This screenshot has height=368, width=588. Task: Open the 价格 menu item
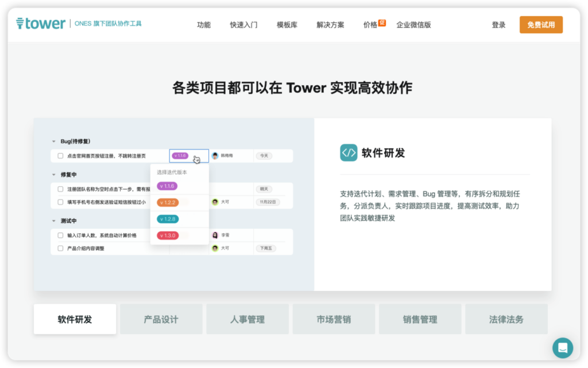pyautogui.click(x=370, y=25)
